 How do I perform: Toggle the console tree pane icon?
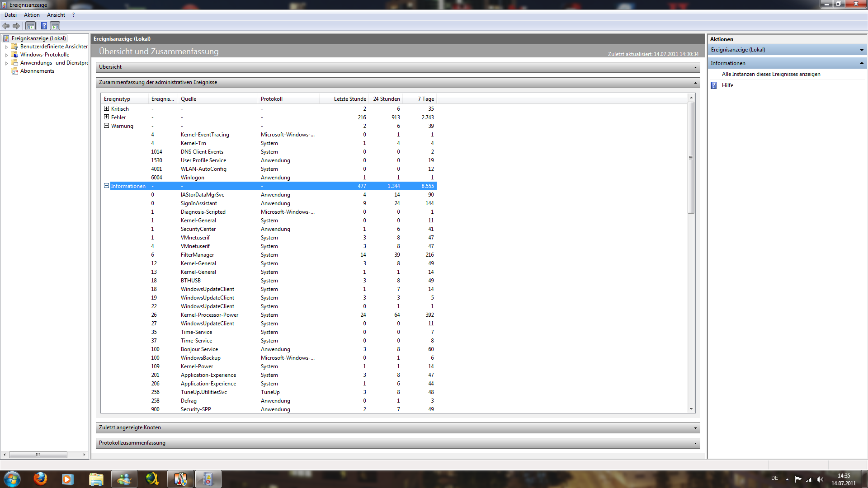click(30, 26)
